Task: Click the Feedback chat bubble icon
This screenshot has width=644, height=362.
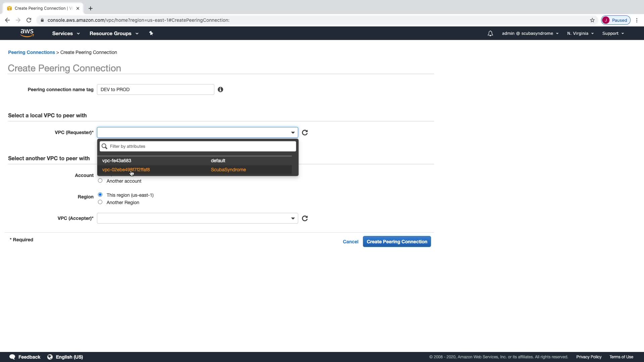Action: coord(12,357)
